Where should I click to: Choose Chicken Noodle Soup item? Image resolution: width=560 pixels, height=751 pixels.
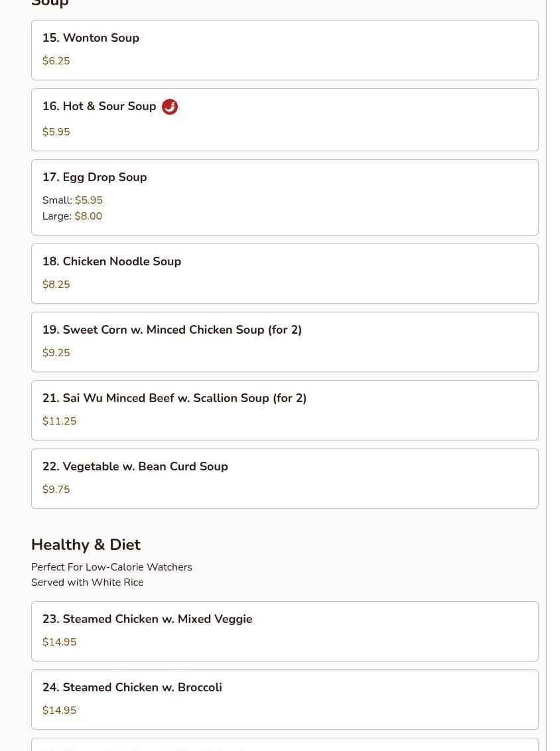(111, 261)
